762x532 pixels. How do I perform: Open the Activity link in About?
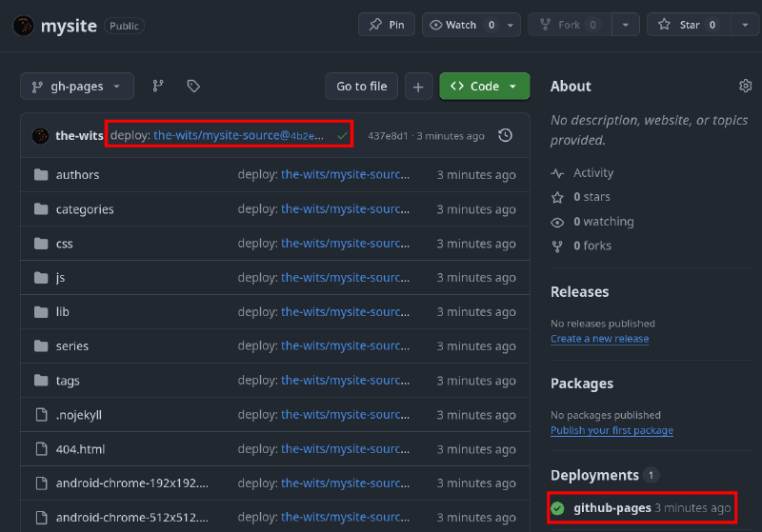(x=592, y=173)
